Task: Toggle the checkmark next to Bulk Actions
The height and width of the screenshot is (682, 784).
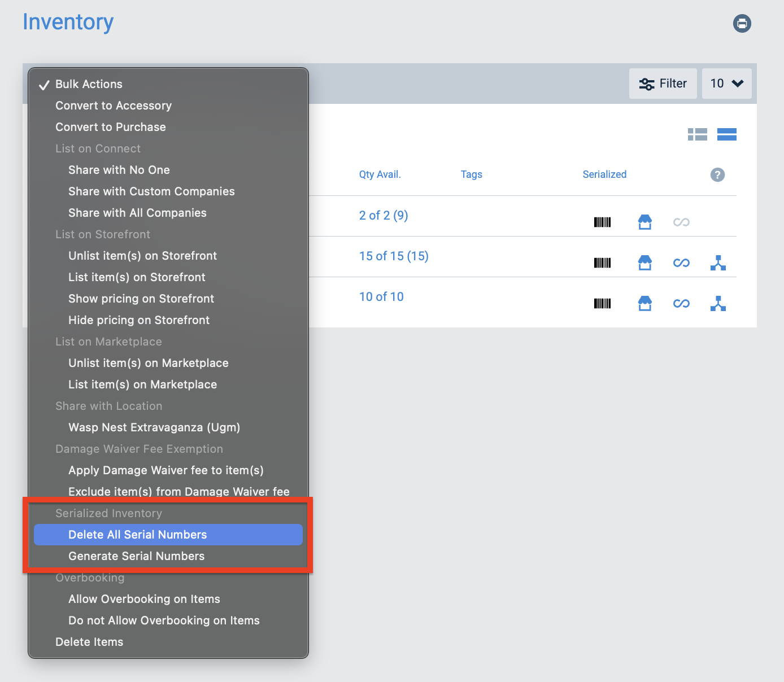Action: [44, 84]
